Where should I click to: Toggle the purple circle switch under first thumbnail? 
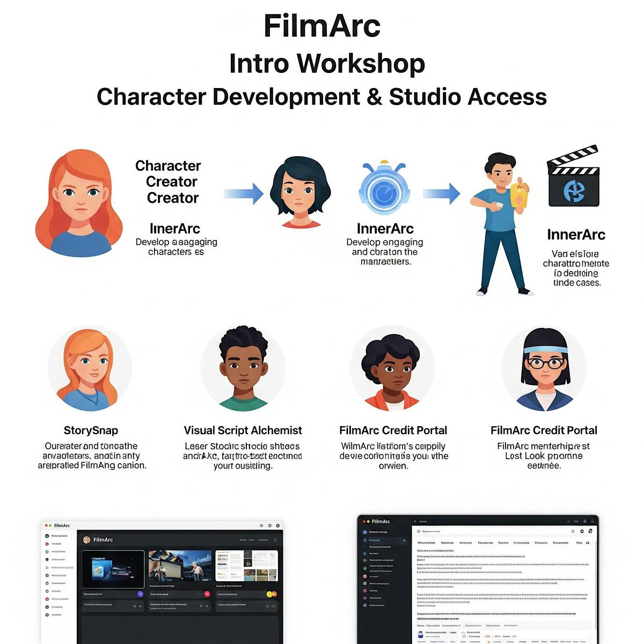(x=140, y=594)
